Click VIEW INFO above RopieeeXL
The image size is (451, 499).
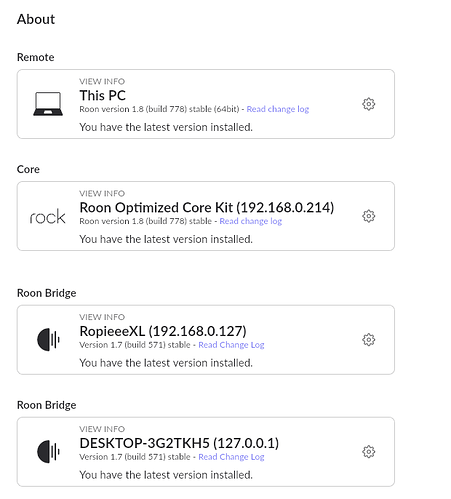coord(102,317)
